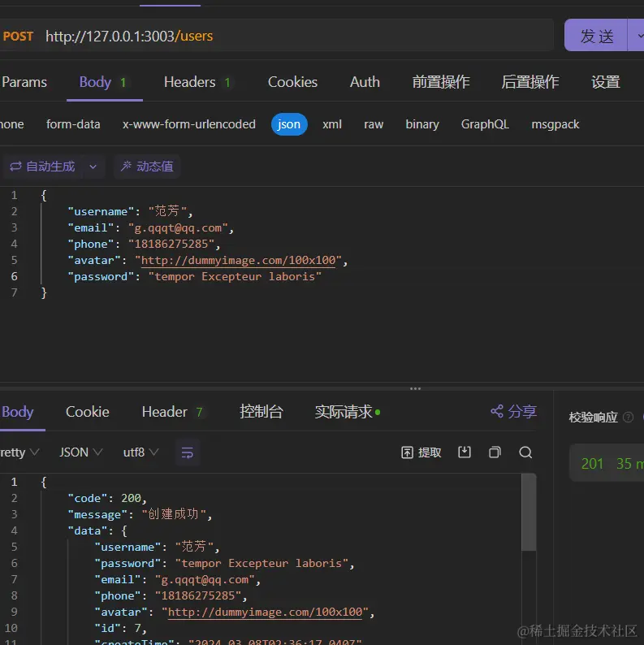
Task: Select the response Body tab
Action: tap(17, 412)
